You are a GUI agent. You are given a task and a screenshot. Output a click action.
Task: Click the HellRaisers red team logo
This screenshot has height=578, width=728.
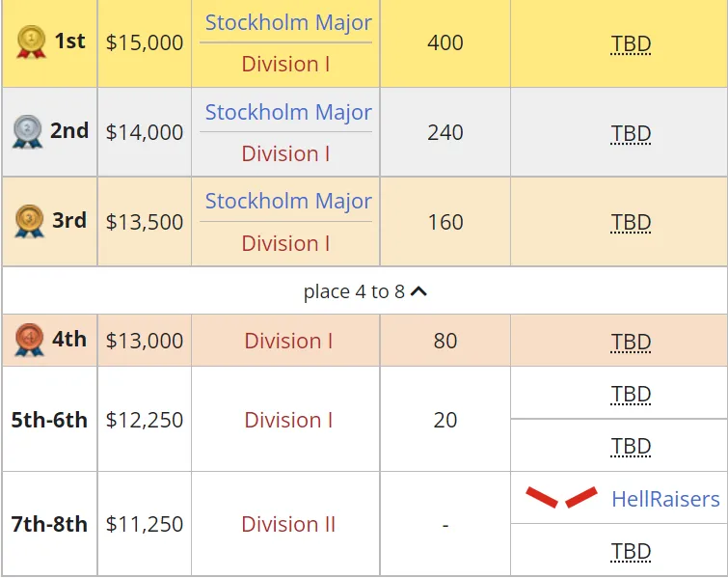(x=561, y=497)
